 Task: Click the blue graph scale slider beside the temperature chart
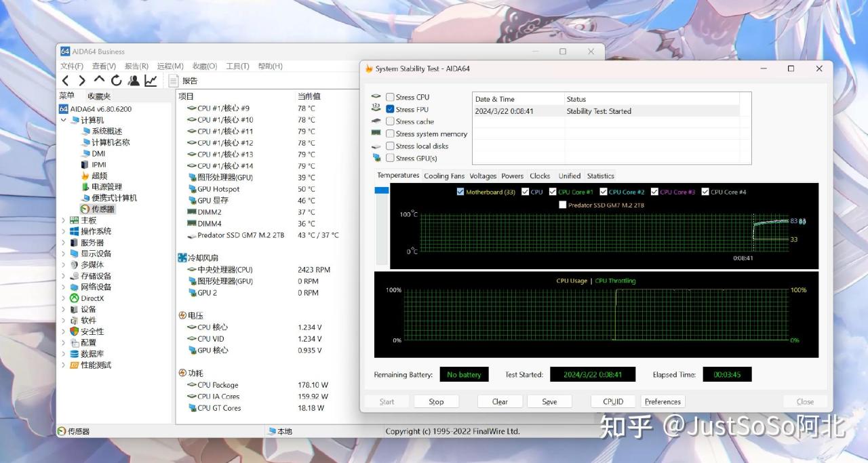click(x=381, y=190)
